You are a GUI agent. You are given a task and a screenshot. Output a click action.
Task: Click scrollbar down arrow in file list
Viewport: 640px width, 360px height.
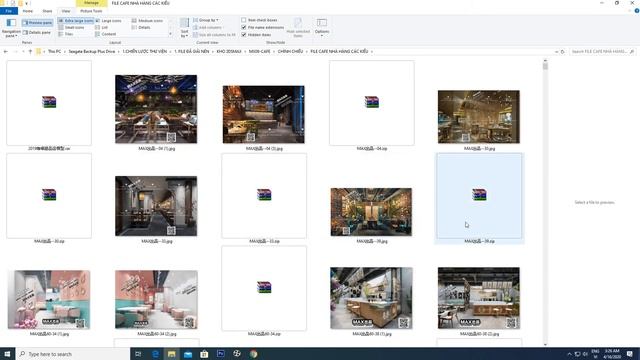pos(545,344)
